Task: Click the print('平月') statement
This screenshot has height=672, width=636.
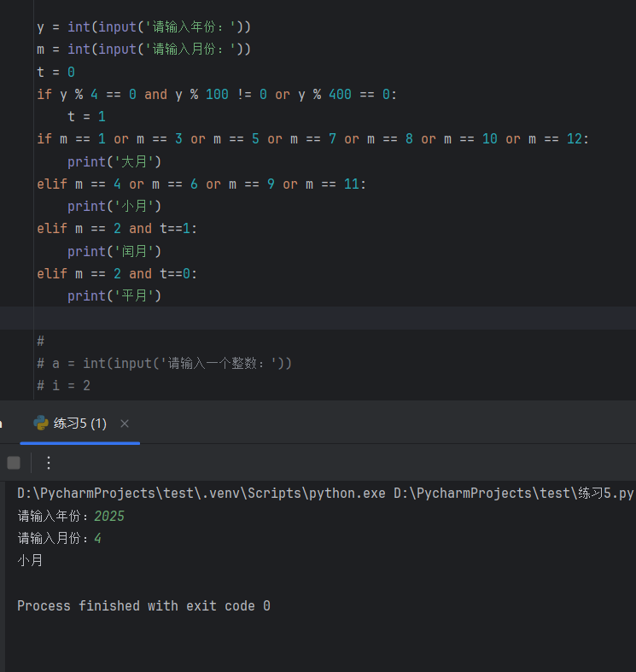Action: [x=114, y=295]
